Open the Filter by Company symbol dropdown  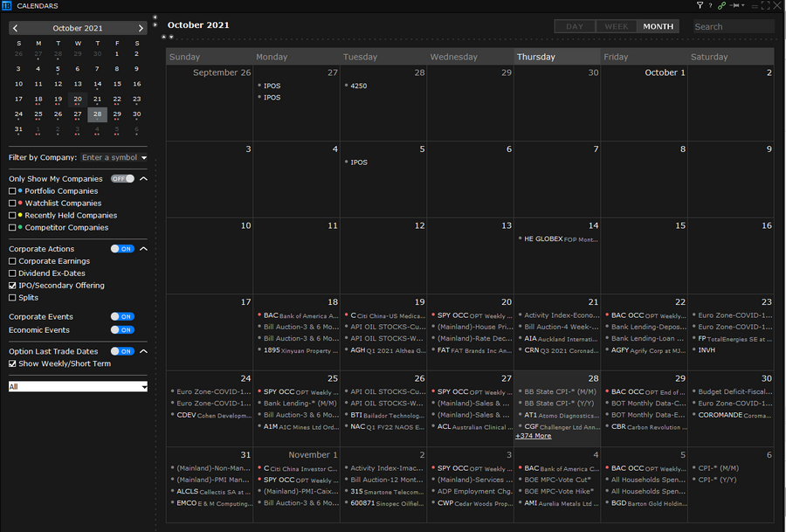tap(144, 157)
